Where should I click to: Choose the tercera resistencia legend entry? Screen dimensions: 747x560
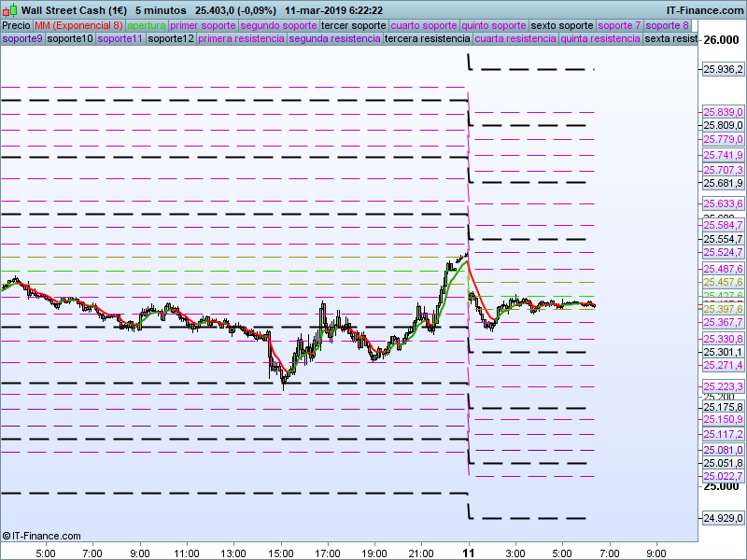click(x=428, y=38)
